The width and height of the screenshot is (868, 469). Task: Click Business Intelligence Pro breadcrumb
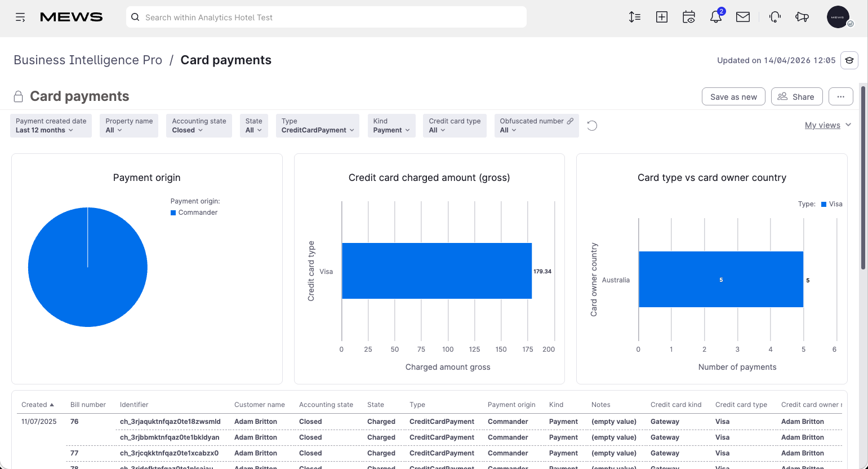88,60
